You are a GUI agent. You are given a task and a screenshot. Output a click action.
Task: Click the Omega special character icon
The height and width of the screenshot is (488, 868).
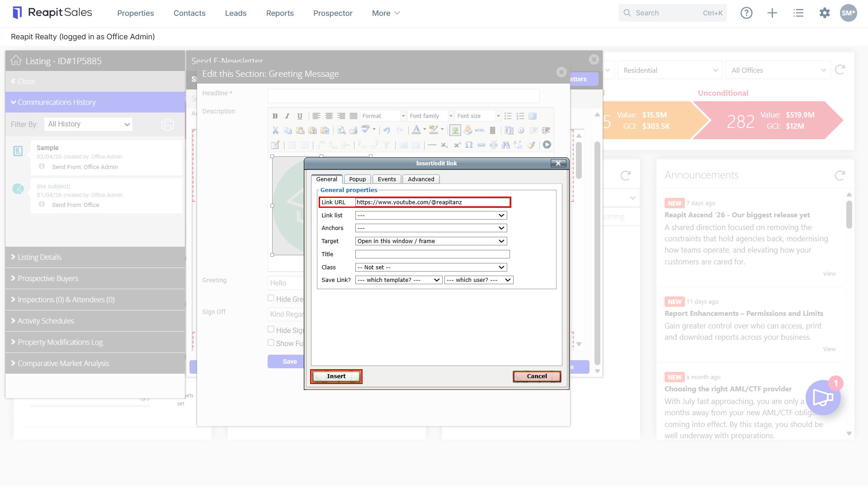coord(469,145)
